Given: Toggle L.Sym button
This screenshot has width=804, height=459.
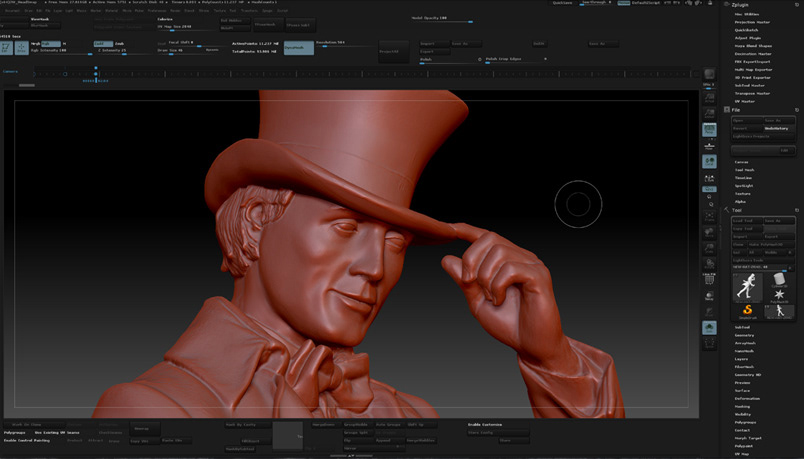Looking at the screenshot, I should pyautogui.click(x=709, y=178).
